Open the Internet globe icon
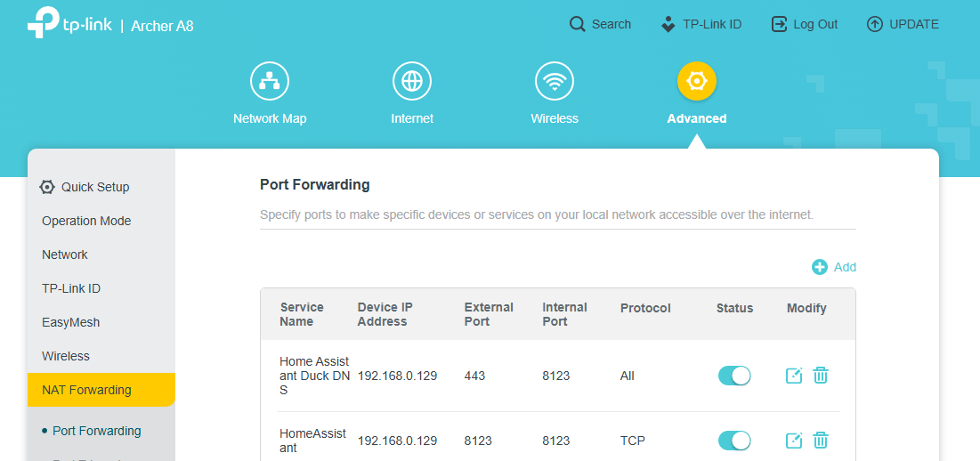This screenshot has height=461, width=980. [x=412, y=81]
